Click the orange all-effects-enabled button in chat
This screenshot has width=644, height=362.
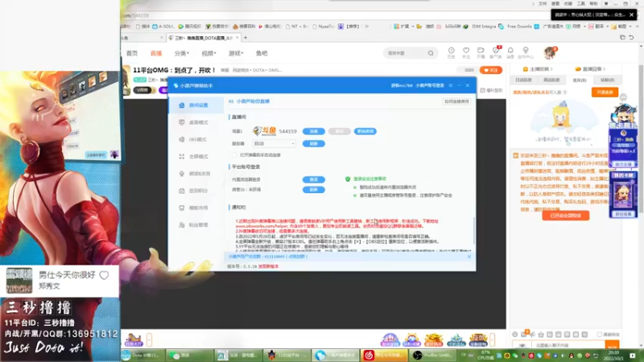click(566, 216)
